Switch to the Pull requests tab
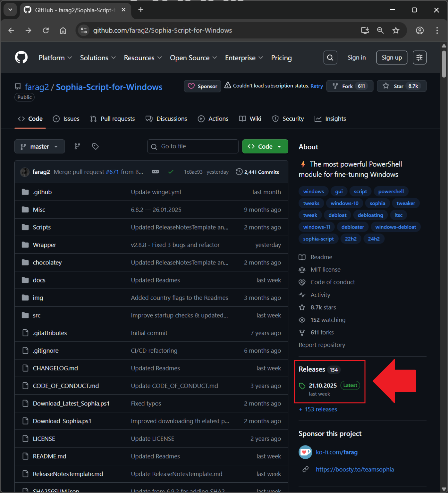Viewport: 448px width, 493px height. [x=112, y=118]
